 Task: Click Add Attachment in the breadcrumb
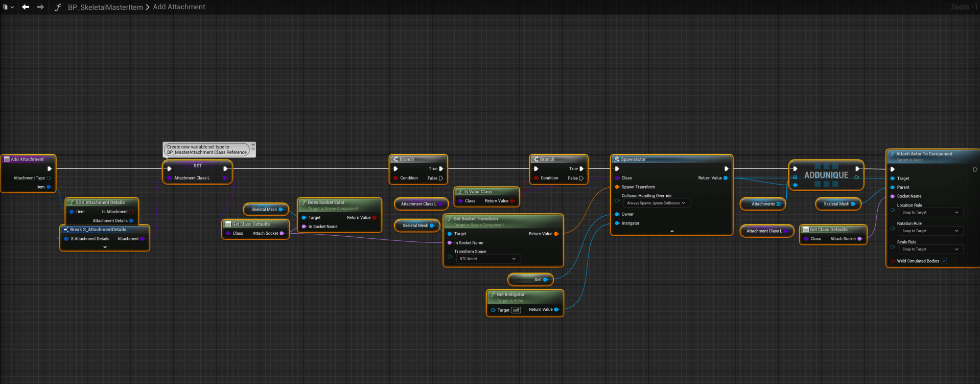[x=179, y=7]
